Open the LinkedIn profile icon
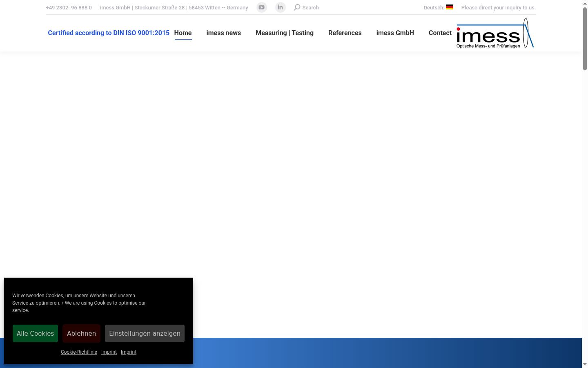 coord(280,7)
